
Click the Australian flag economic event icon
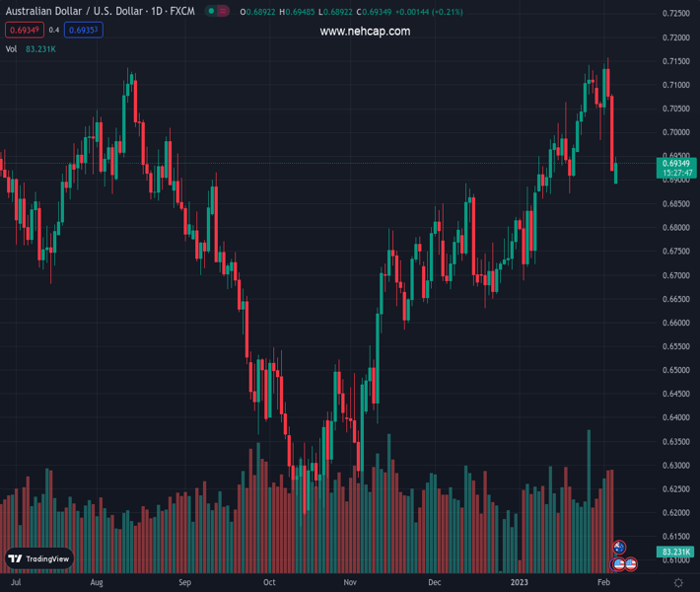(x=620, y=548)
